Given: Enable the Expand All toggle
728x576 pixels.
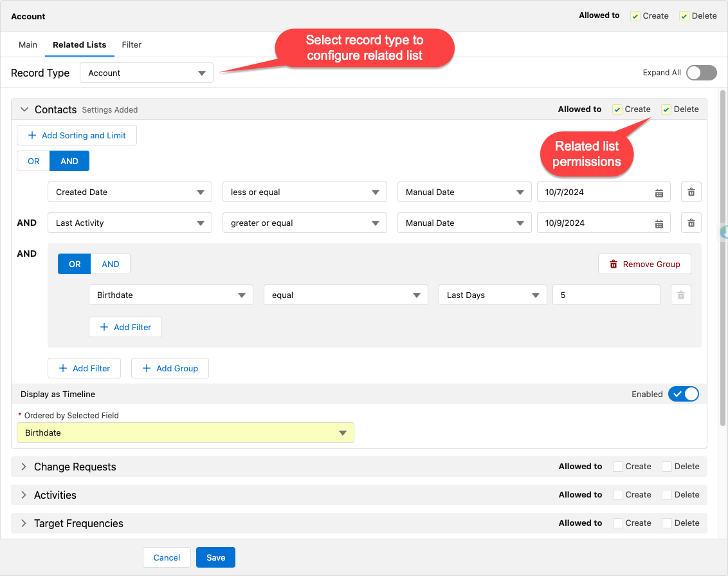Looking at the screenshot, I should 701,73.
